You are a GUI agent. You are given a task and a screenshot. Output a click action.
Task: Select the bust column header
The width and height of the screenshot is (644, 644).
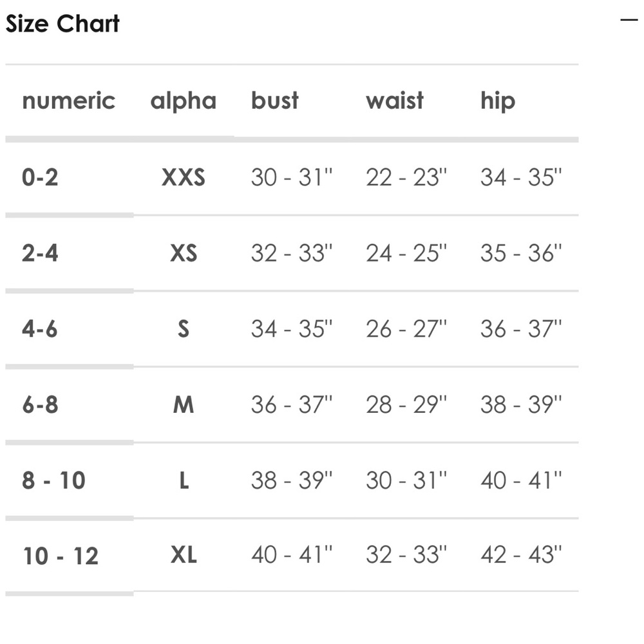click(275, 100)
